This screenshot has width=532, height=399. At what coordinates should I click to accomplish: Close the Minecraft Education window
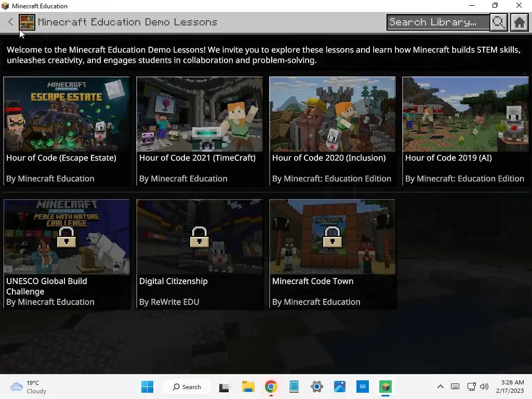[519, 5]
